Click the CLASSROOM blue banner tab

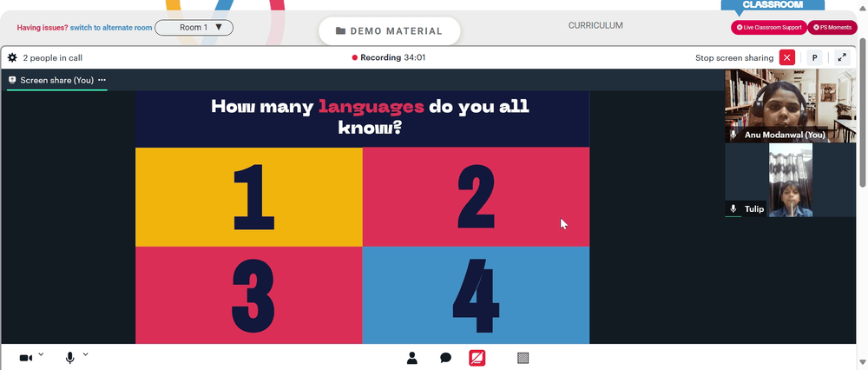click(773, 5)
